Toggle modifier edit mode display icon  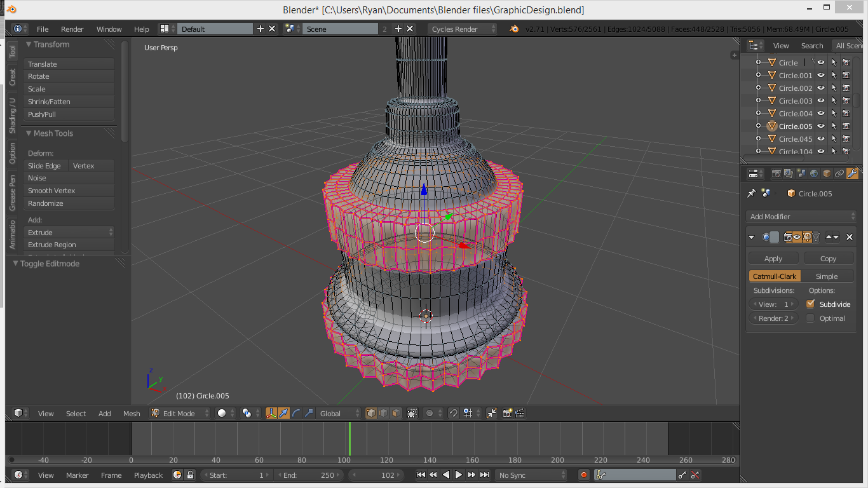coord(807,237)
